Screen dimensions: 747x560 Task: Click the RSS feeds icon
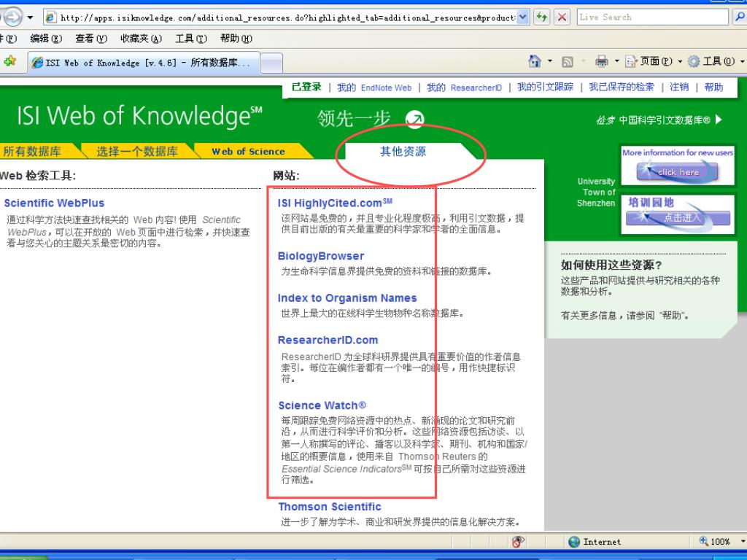tap(568, 61)
